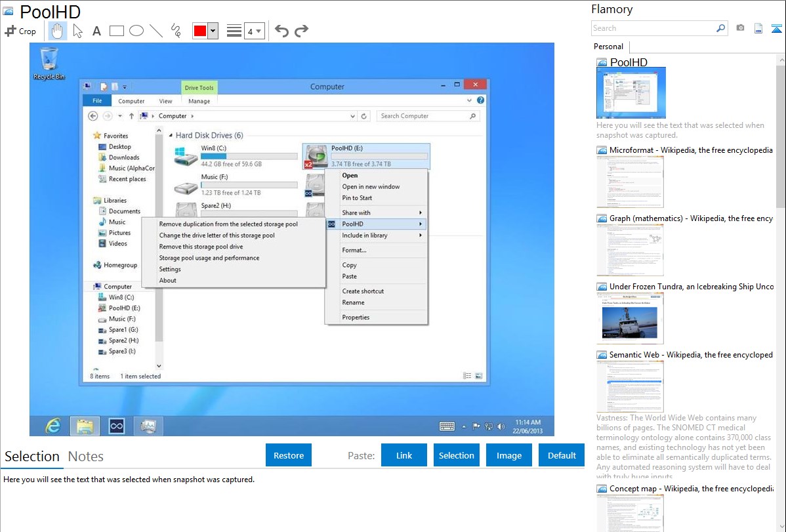The width and height of the screenshot is (786, 532).
Task: Click the blue Selection paste button
Action: [x=457, y=455]
